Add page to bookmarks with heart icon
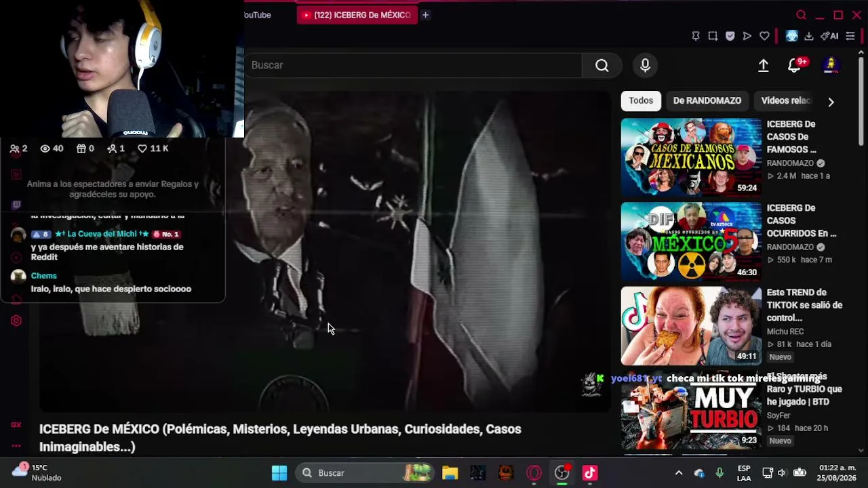Viewport: 868px width, 488px height. click(x=764, y=36)
